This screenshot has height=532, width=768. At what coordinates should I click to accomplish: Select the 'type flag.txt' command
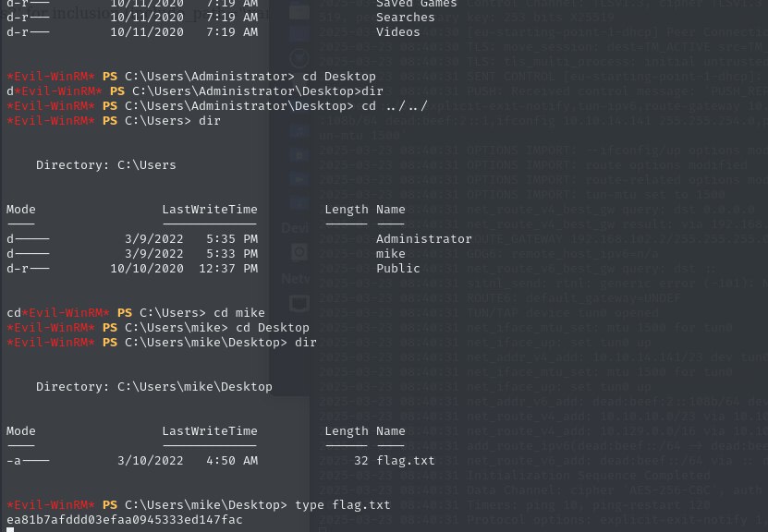click(x=342, y=505)
